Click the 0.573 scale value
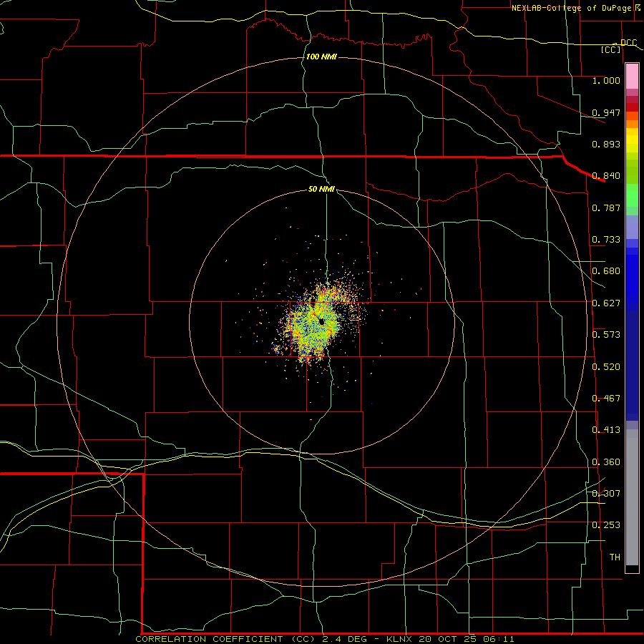 pos(606,335)
